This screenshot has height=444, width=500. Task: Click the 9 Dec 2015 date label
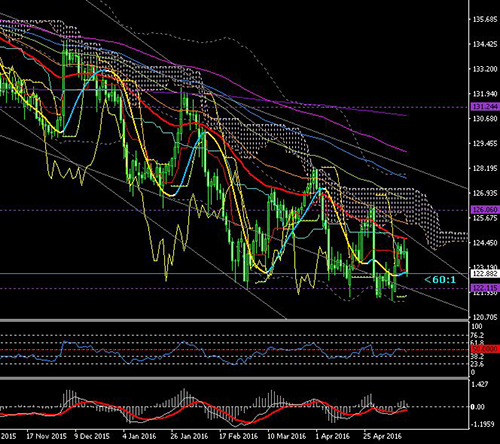tap(92, 436)
